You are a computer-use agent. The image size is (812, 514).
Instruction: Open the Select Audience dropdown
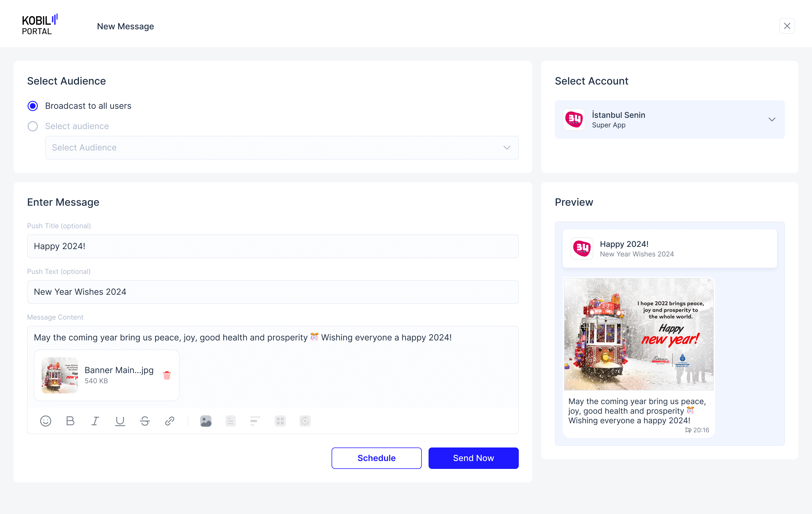click(282, 148)
